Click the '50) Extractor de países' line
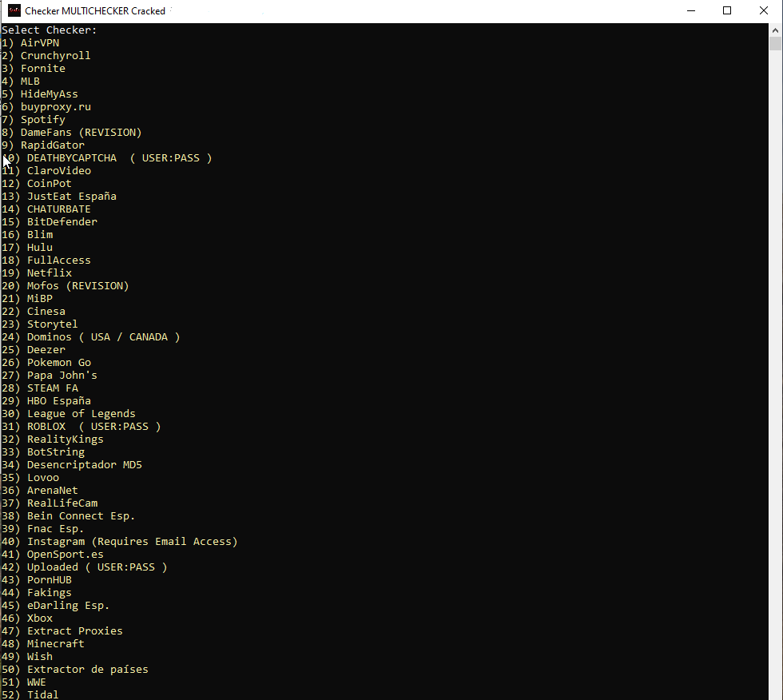Image resolution: width=783 pixels, height=700 pixels. [75, 669]
